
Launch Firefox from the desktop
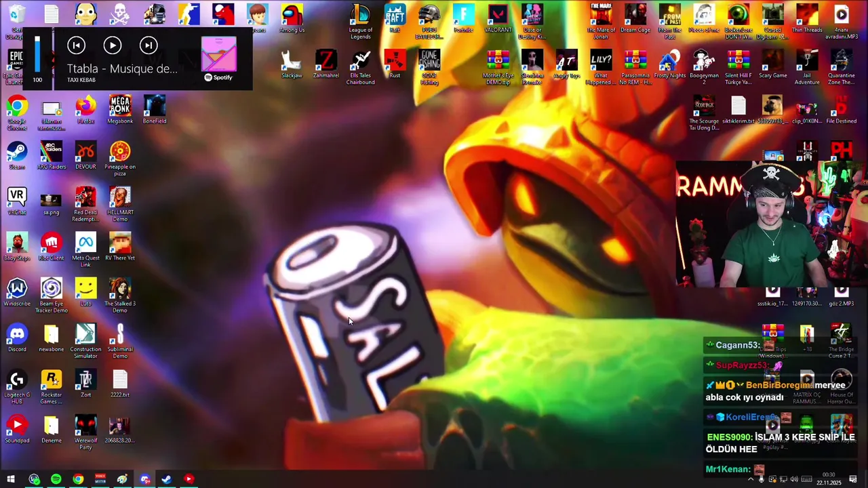click(x=85, y=109)
